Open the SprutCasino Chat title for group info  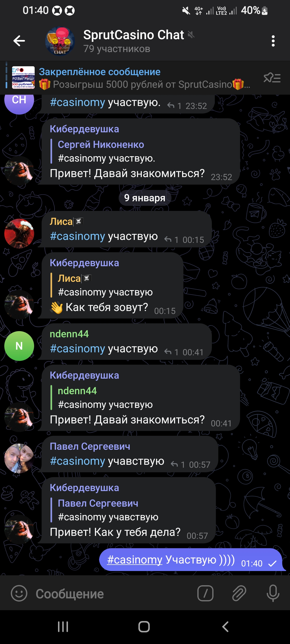click(133, 35)
